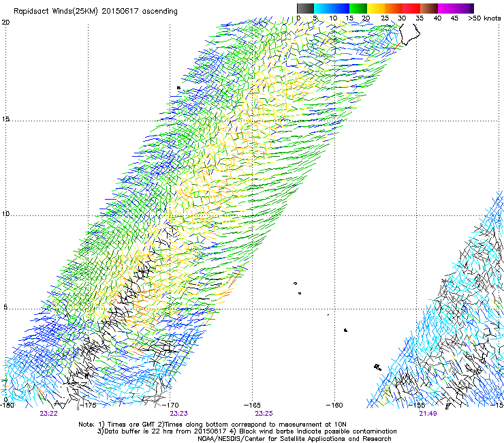
Task: Click the latitude label '5' on left axis
Action: 5,307
